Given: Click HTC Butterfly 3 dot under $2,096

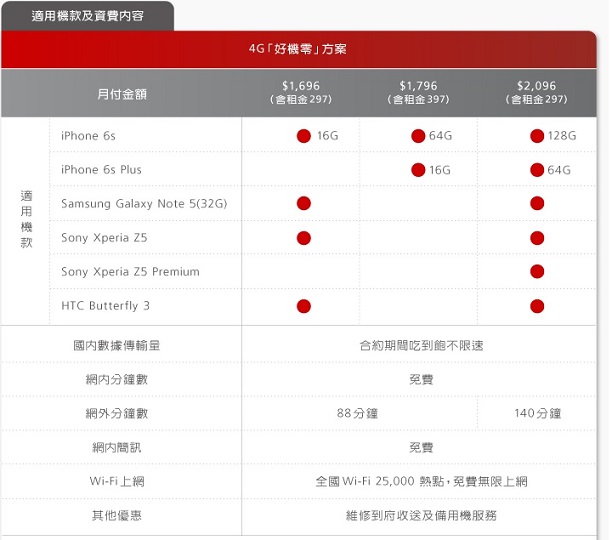Looking at the screenshot, I should coord(537,306).
